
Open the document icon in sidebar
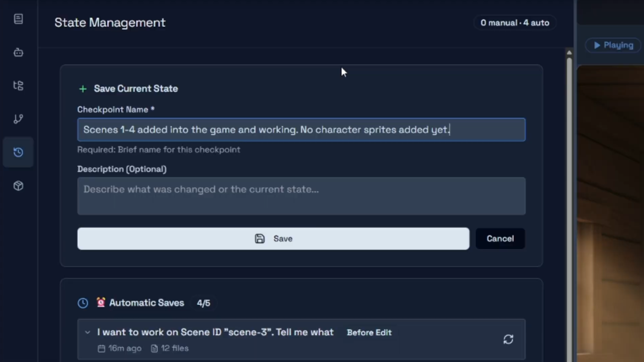point(18,19)
